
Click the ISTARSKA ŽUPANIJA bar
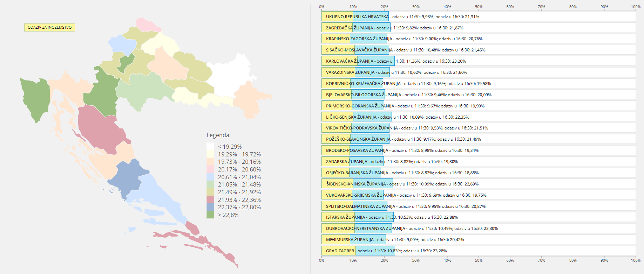pos(357,217)
